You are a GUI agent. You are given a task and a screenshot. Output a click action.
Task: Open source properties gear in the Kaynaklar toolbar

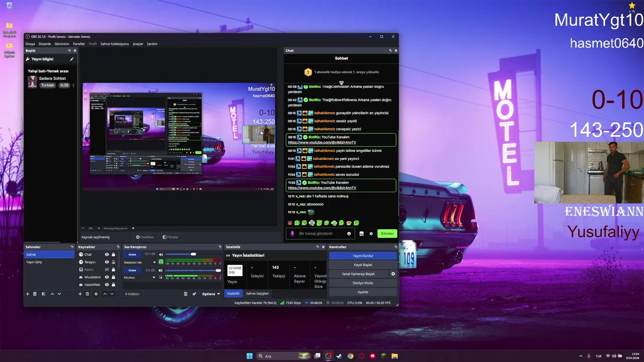pos(96,294)
